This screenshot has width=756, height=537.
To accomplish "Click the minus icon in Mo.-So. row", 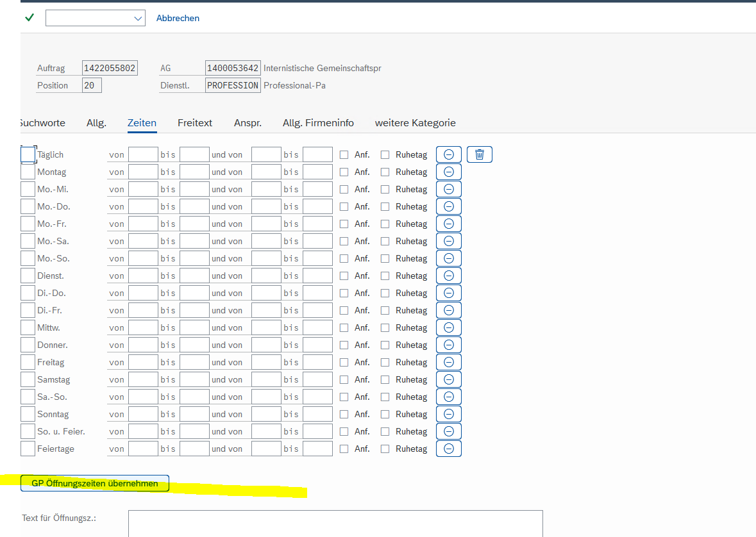I will [449, 259].
